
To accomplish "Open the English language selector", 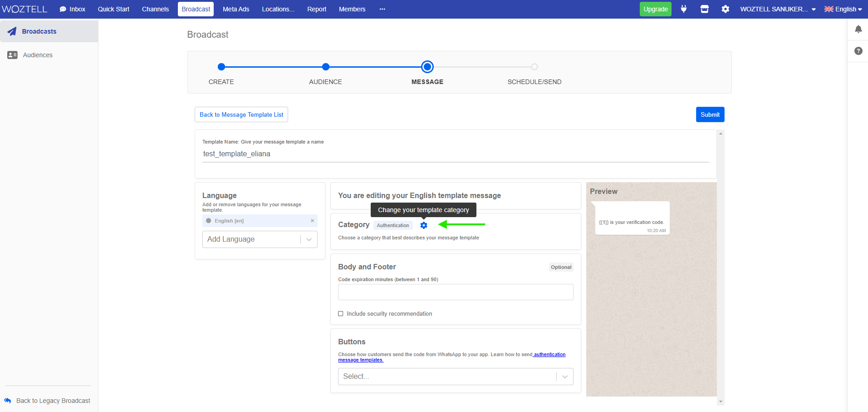I will pyautogui.click(x=843, y=9).
